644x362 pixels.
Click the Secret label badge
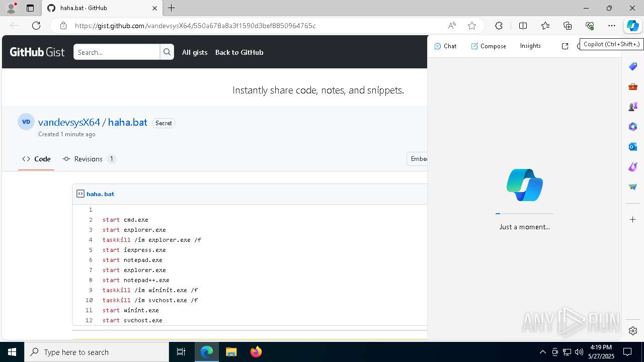coord(164,123)
